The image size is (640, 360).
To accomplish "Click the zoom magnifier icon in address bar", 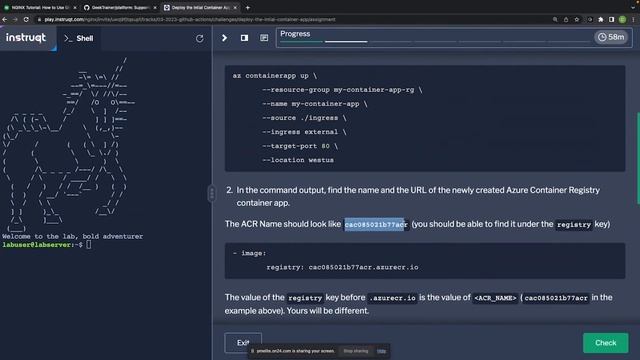I will [555, 19].
